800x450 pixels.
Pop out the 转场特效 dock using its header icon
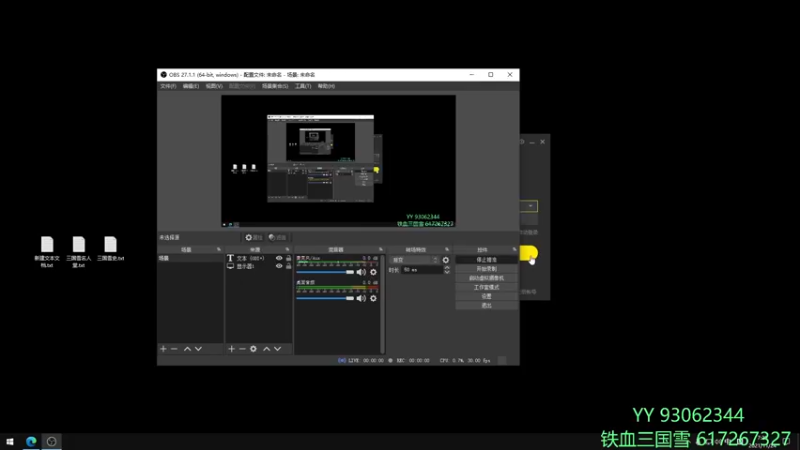447,249
